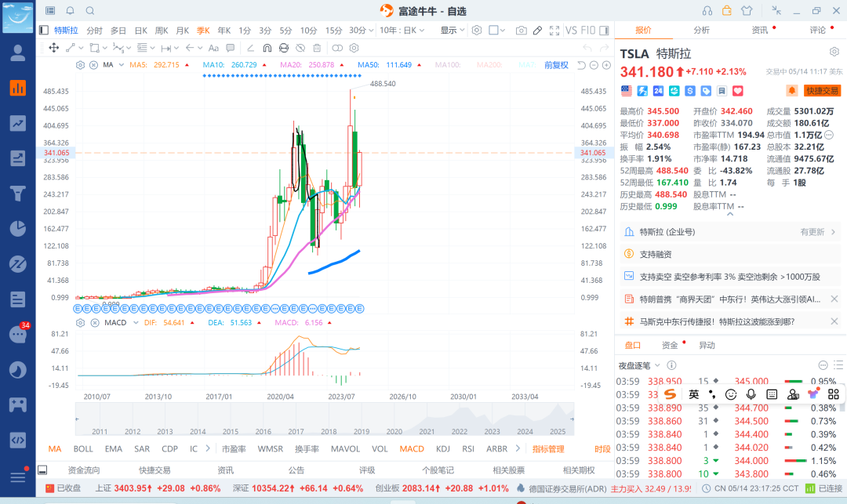Switch to the 分析 tab

701,31
